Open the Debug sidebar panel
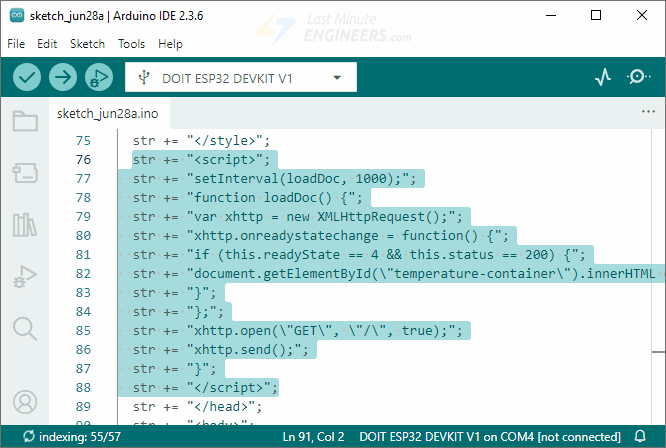666x448 pixels. pos(25,277)
